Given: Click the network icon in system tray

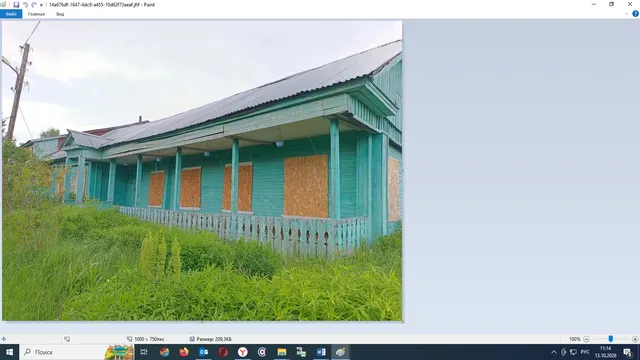Looking at the screenshot, I should point(573,352).
